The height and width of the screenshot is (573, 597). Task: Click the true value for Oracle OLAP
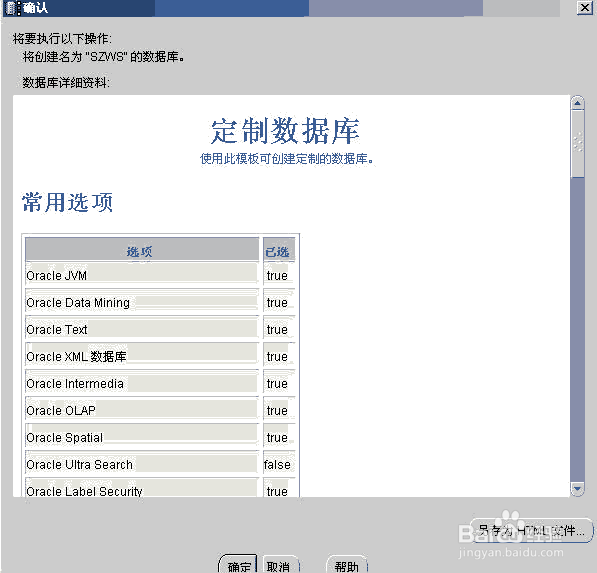277,410
